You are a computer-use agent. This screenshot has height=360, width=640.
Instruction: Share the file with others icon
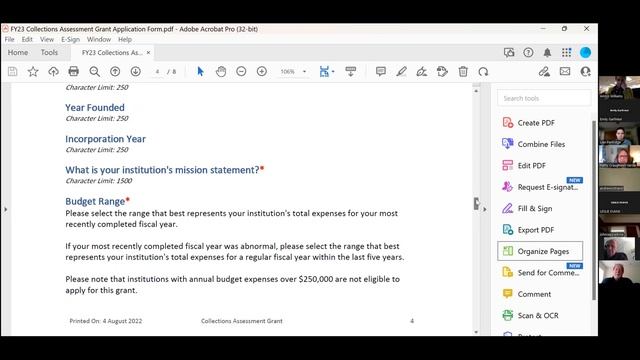point(585,71)
